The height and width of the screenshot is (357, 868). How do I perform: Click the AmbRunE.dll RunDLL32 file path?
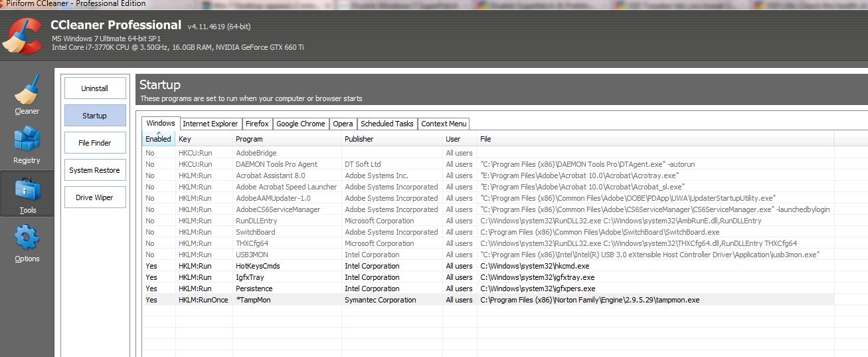pyautogui.click(x=621, y=221)
